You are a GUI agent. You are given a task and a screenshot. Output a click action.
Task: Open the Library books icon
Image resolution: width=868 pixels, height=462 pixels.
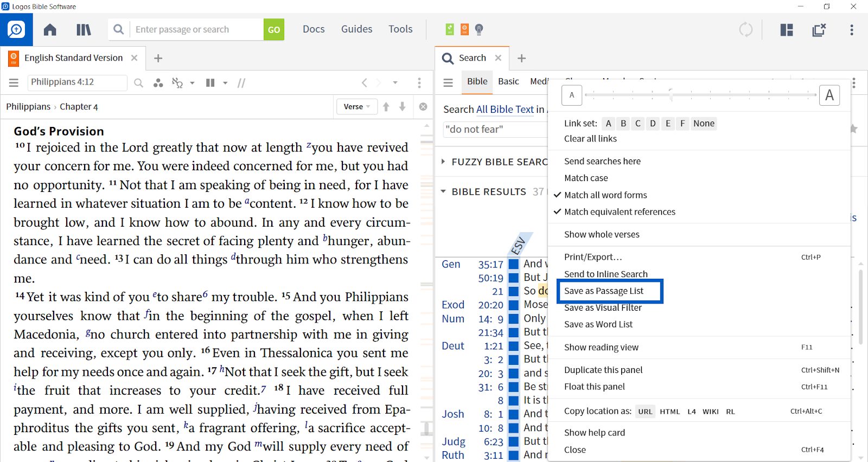click(84, 29)
